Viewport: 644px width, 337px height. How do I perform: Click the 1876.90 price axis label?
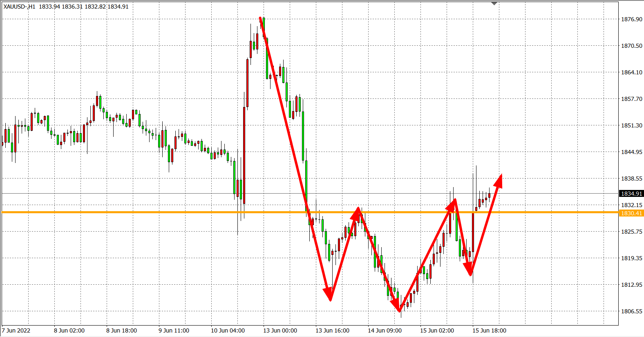(631, 19)
